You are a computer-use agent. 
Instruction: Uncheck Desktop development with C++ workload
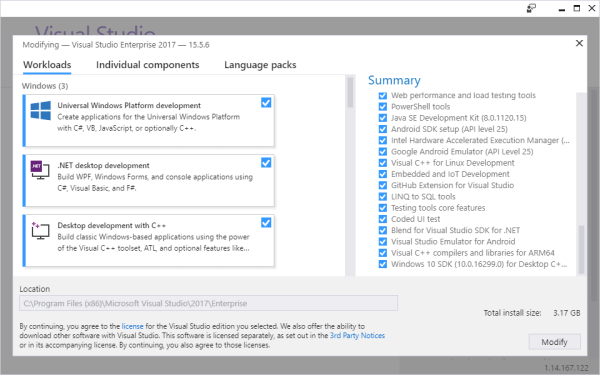(x=266, y=223)
